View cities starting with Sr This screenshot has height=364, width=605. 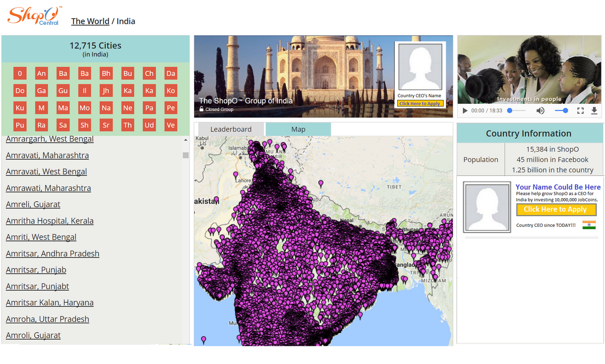coord(106,125)
